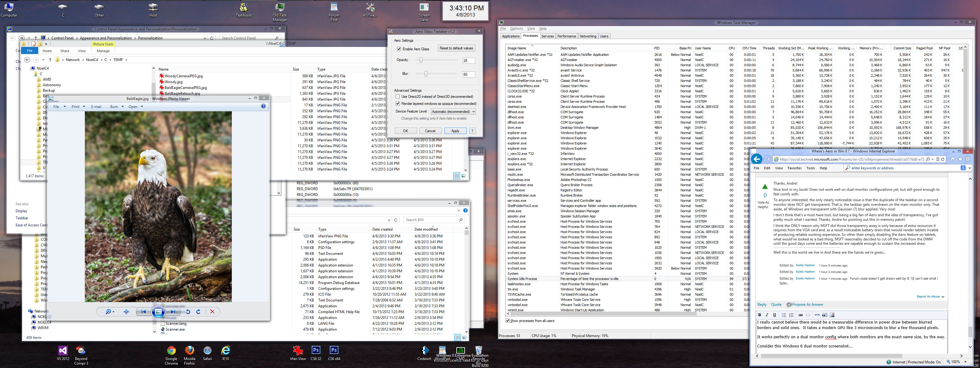Open Old Task Manager desktop shortcut
Viewport: 980px width, 368px height.
tap(280, 12)
